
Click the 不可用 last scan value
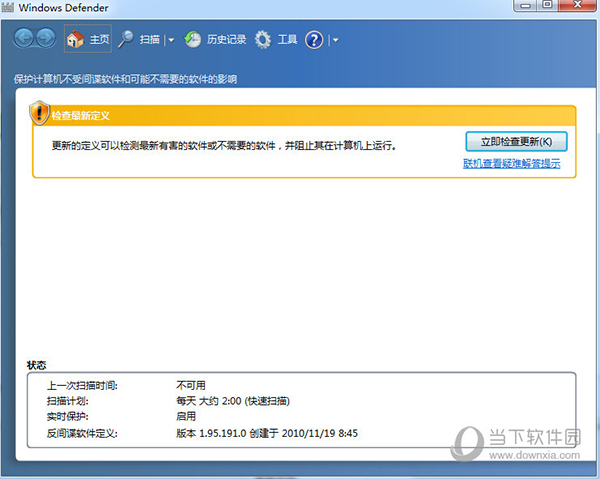[x=191, y=385]
